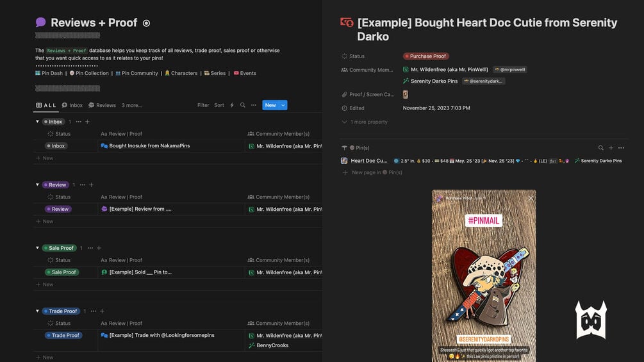Viewport: 644px width, 362px height.
Task: Switch to the Reviews view tab
Action: pos(103,105)
